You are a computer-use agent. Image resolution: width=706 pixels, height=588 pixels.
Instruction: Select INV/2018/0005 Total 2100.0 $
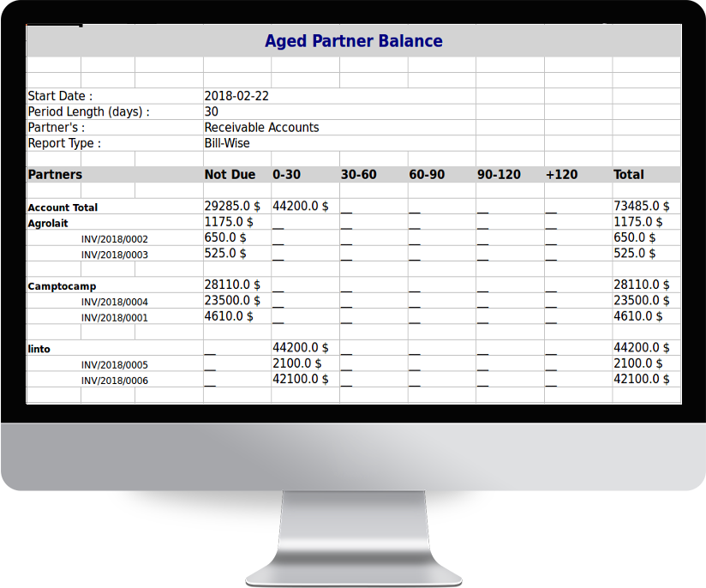[x=637, y=363]
